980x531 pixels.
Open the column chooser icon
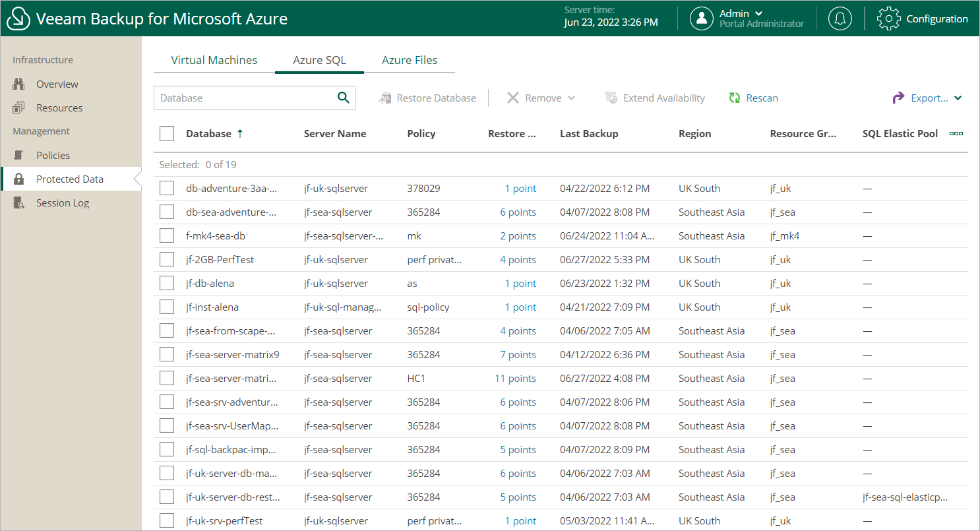tap(956, 134)
